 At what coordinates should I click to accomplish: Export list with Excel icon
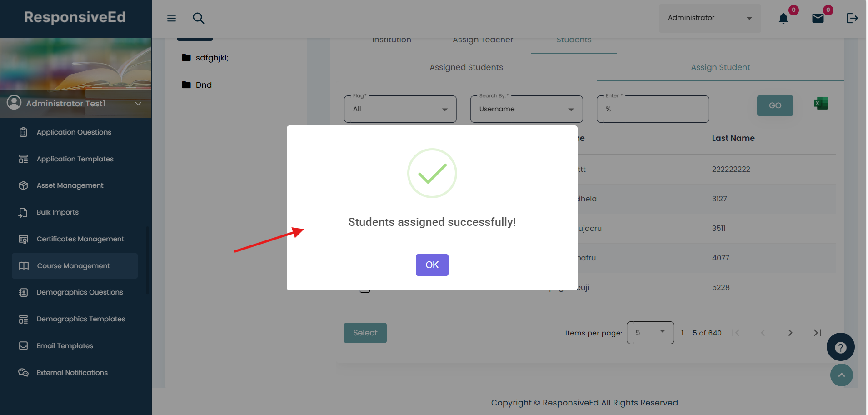click(821, 104)
